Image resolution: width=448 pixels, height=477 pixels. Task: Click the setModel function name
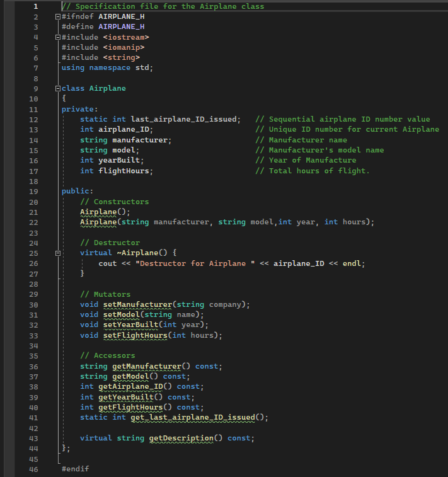pyautogui.click(x=121, y=314)
